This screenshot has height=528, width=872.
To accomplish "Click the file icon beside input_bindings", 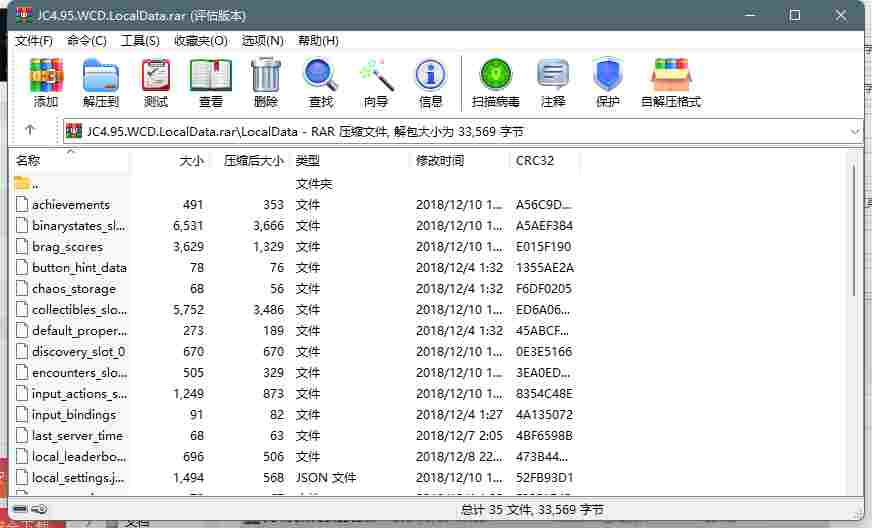I will tap(22, 414).
